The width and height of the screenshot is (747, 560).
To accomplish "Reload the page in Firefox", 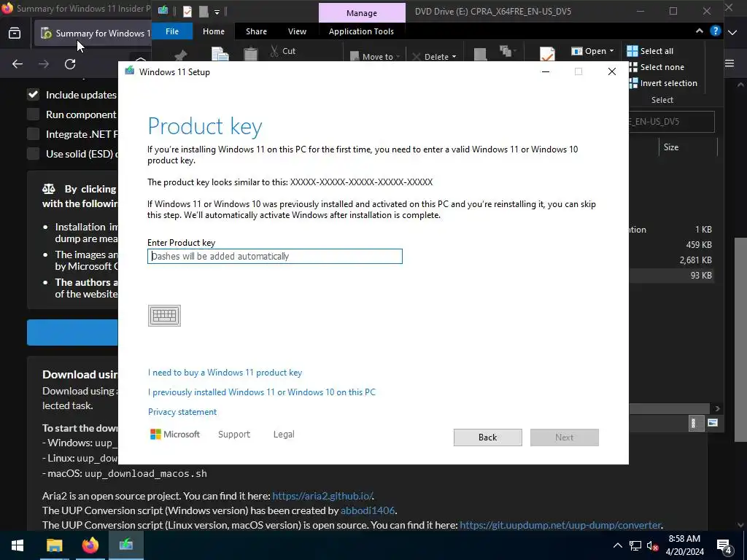I will point(70,64).
